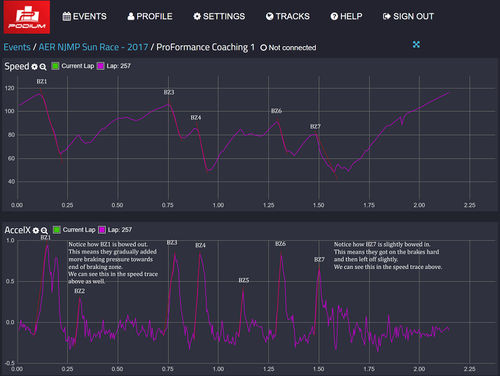Click the BZ3 label on the AccelX chart
Image resolution: width=500 pixels, height=376 pixels.
172,243
